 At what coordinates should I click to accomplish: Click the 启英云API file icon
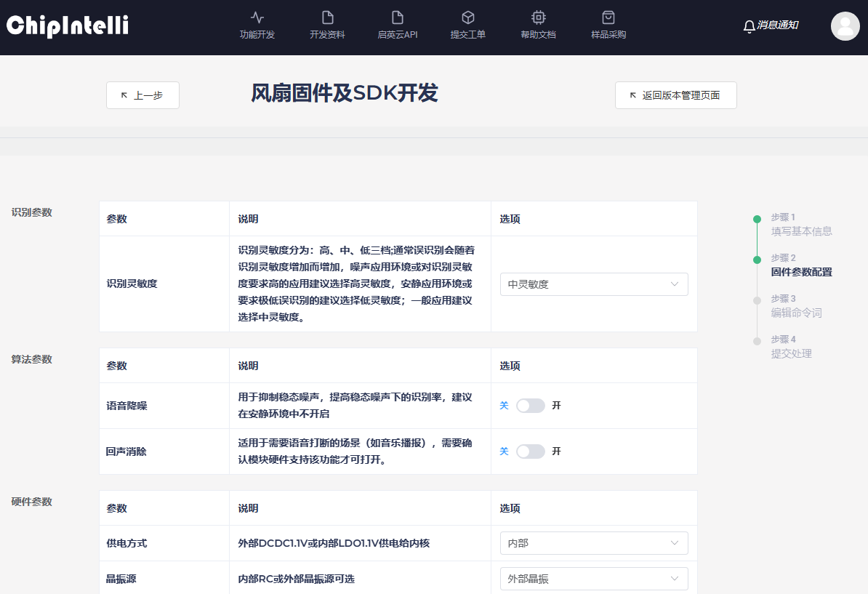pyautogui.click(x=397, y=17)
